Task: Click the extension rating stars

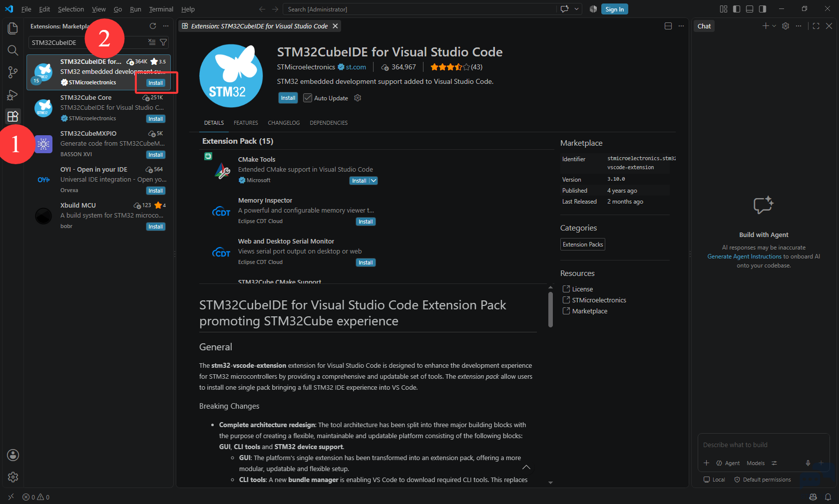Action: point(450,67)
